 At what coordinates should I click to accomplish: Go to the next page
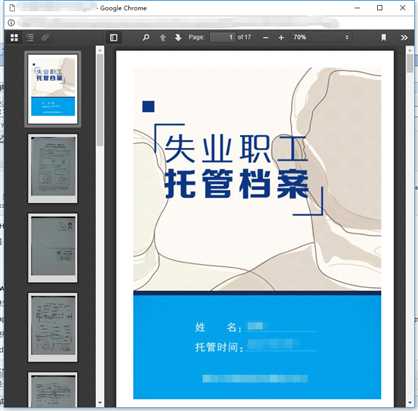tap(178, 38)
